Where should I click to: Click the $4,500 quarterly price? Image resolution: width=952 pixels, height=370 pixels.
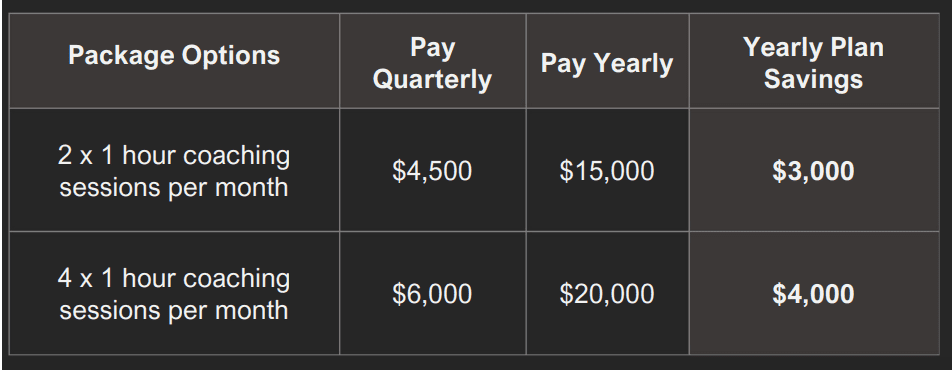click(x=432, y=171)
